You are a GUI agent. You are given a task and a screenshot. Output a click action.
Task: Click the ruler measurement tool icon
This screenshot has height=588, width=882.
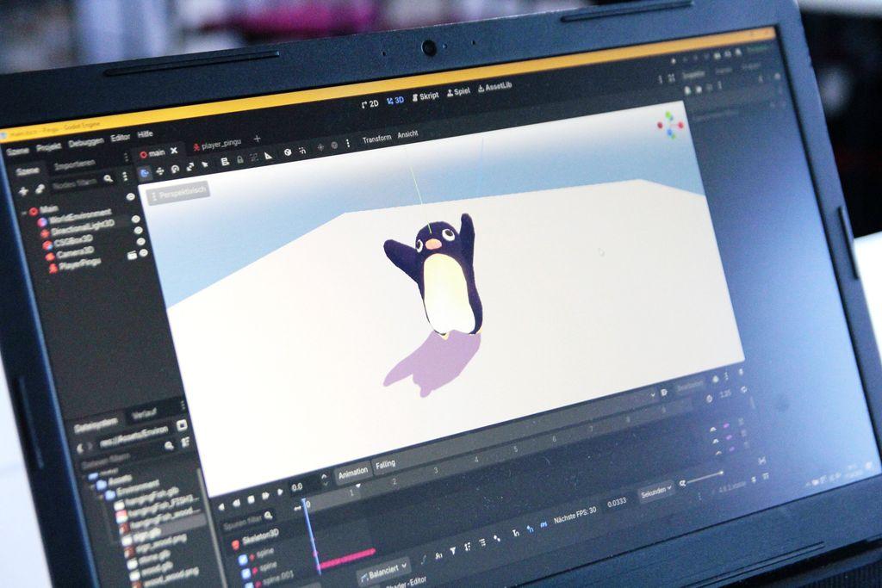[269, 156]
